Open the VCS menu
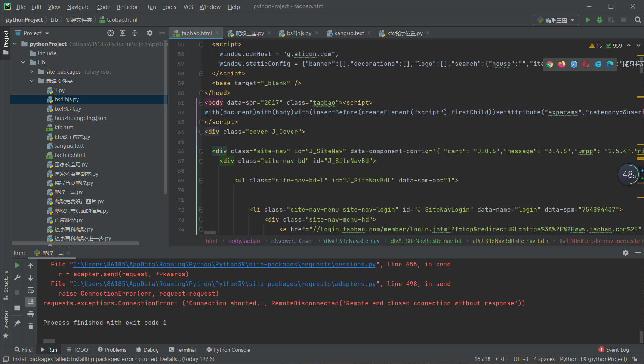The width and height of the screenshot is (644, 364). 188,7
